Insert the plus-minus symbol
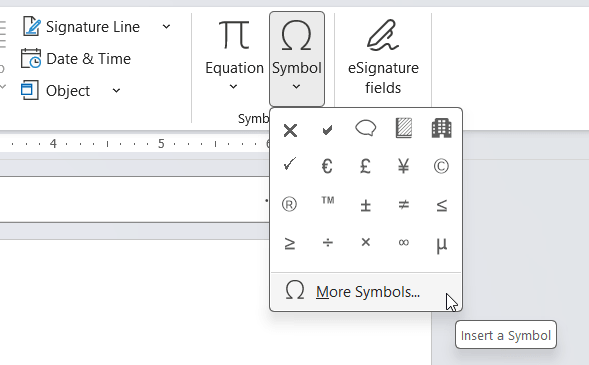The image size is (589, 365). (x=365, y=205)
